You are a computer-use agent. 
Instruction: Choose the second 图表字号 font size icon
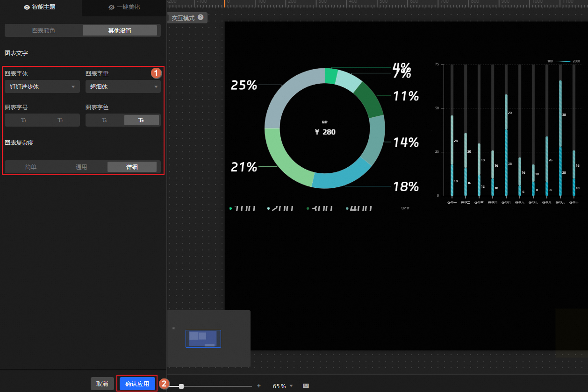tap(60, 120)
